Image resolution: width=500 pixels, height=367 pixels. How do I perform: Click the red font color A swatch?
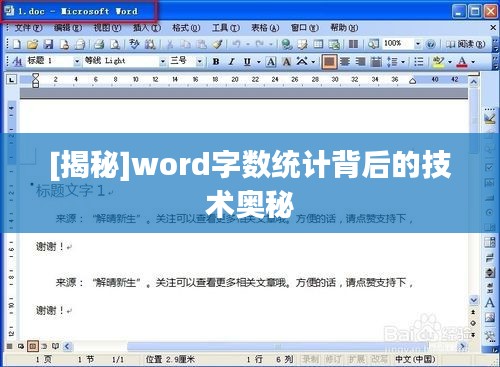[x=462, y=62]
